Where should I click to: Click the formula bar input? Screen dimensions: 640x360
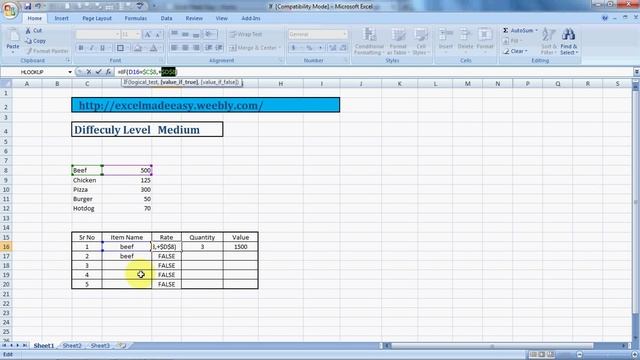(x=373, y=72)
